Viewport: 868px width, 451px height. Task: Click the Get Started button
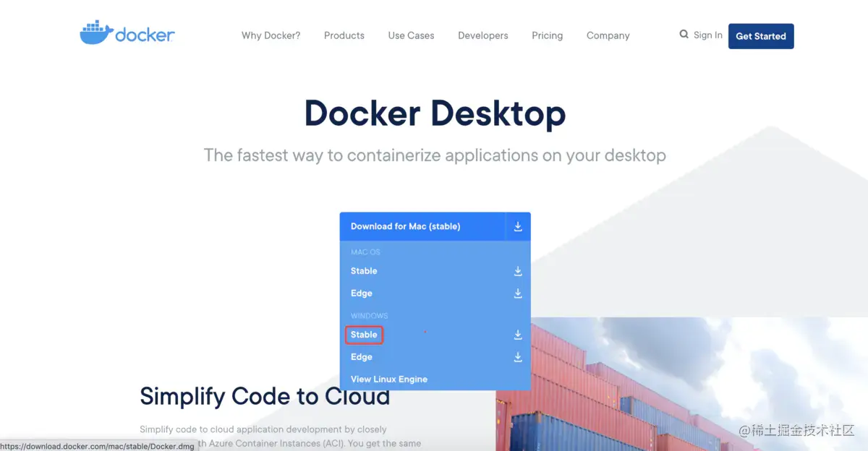point(761,36)
